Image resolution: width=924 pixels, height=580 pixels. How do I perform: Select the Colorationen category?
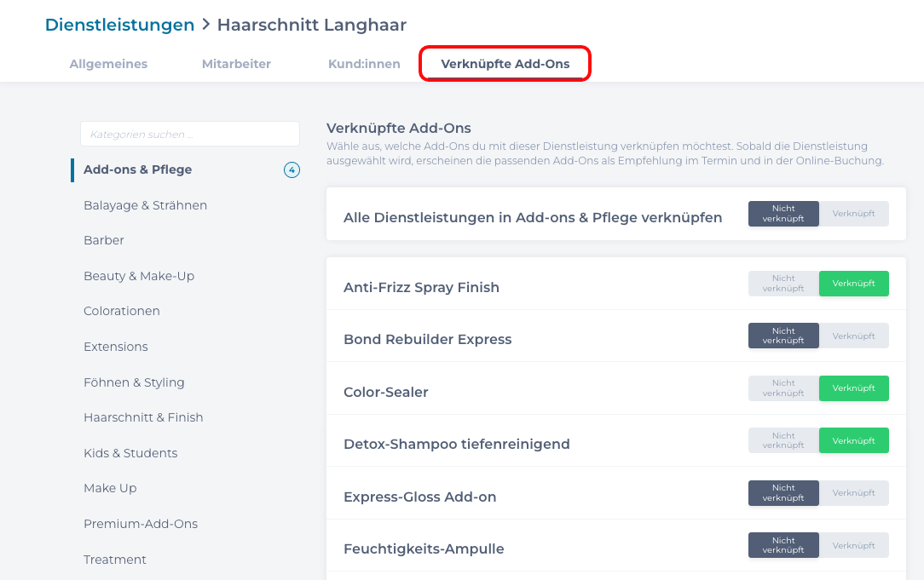coord(123,311)
